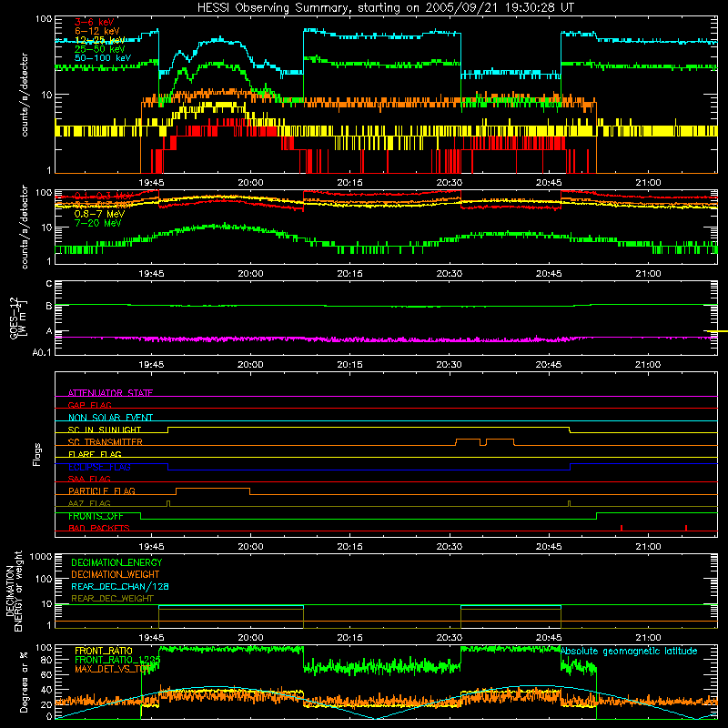Select the NON_SOLAR_EVENT flag label

tap(110, 418)
